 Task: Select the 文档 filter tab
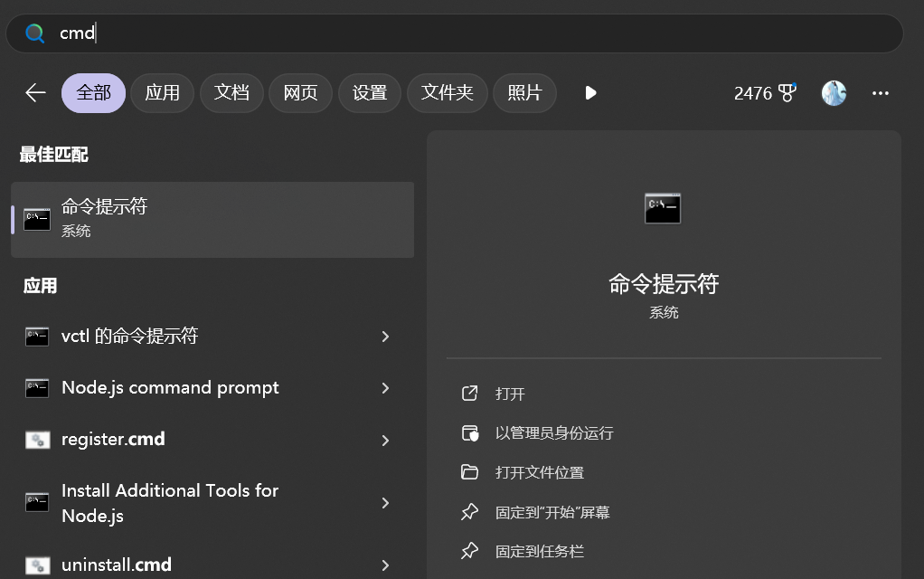231,93
